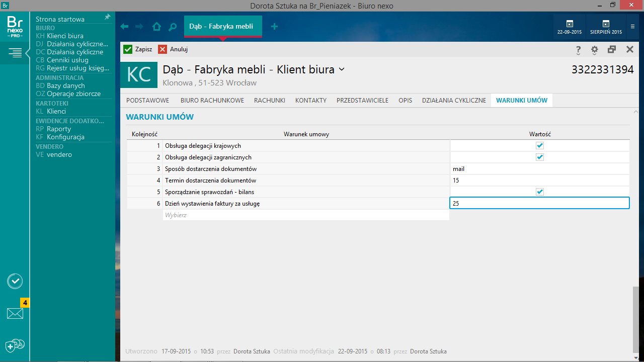Uncheck Obsługa delegacji krajowych checkbox
The image size is (644, 362).
coord(540,146)
